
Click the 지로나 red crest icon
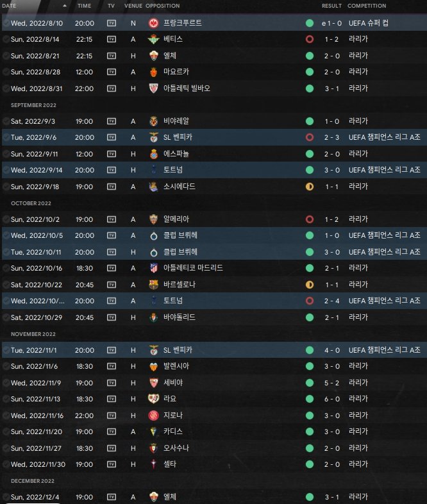coord(154,416)
